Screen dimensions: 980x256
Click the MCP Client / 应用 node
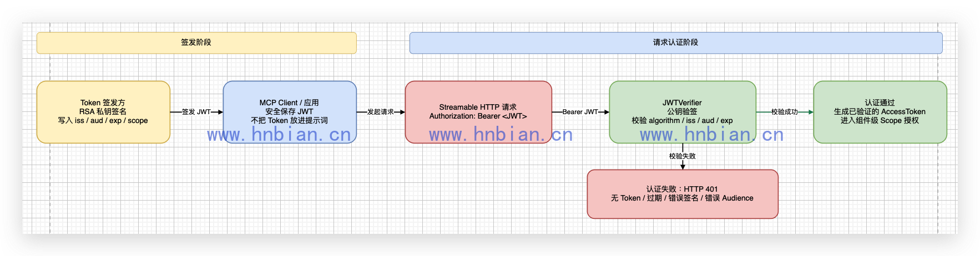click(290, 112)
